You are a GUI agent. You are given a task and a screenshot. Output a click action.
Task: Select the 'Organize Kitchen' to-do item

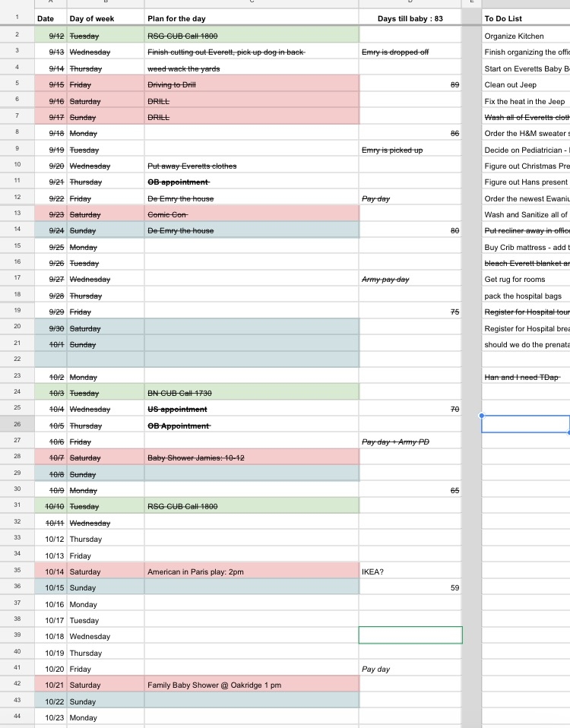[x=526, y=36]
